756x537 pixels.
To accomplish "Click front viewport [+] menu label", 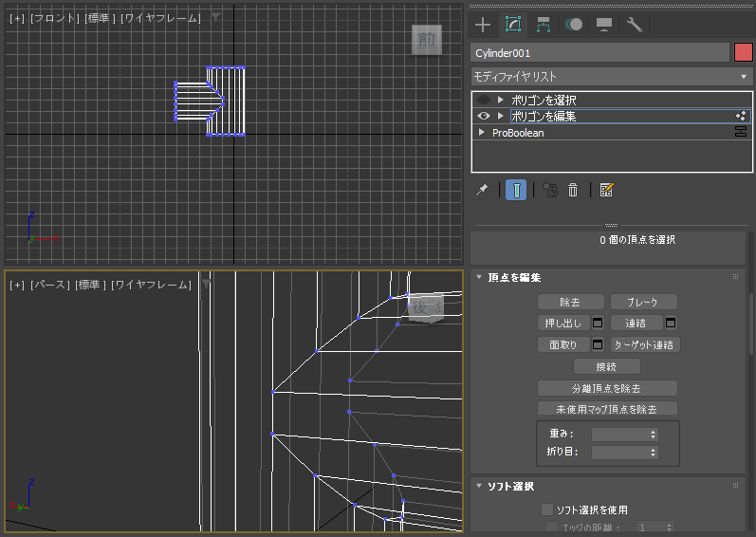I will pyautogui.click(x=17, y=18).
